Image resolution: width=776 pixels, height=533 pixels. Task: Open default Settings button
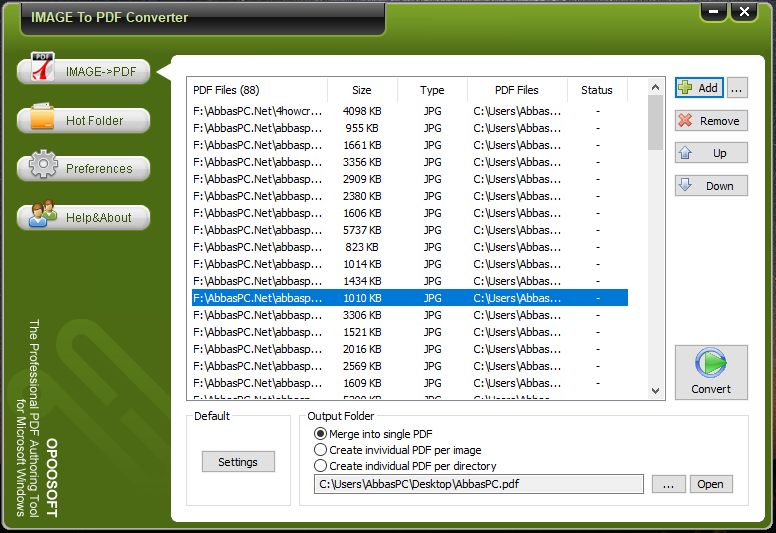pos(238,462)
